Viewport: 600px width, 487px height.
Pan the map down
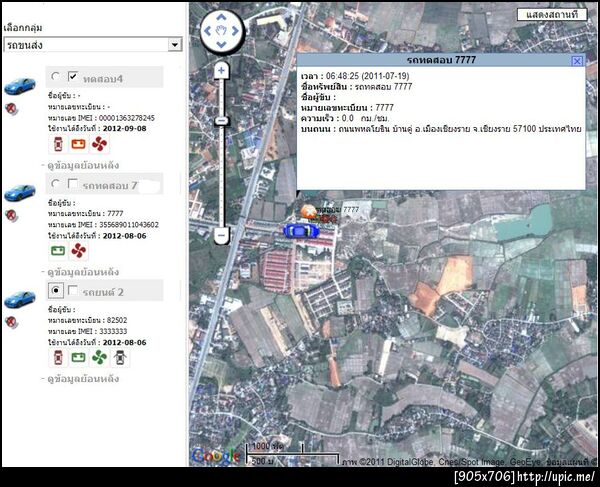coord(221,44)
